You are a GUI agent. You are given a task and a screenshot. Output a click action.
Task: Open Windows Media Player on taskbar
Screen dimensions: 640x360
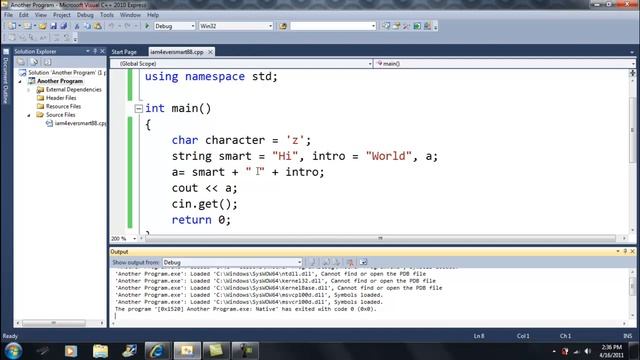pos(71,351)
